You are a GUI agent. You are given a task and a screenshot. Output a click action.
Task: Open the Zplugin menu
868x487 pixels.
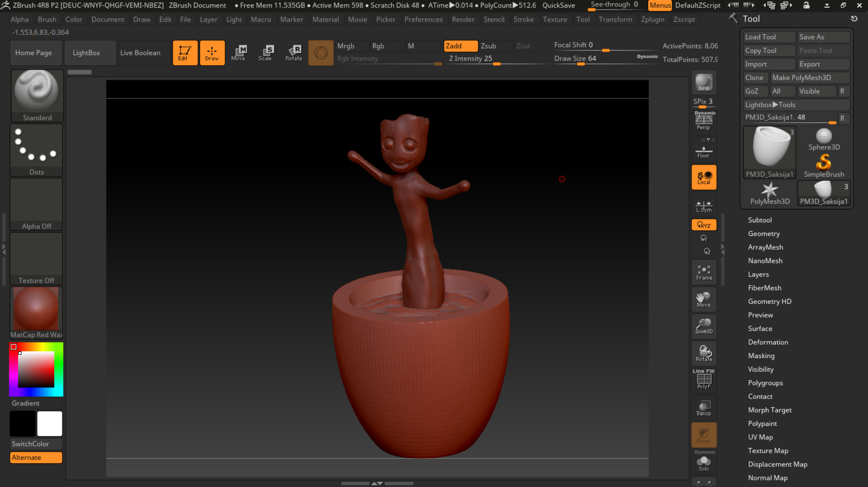652,19
